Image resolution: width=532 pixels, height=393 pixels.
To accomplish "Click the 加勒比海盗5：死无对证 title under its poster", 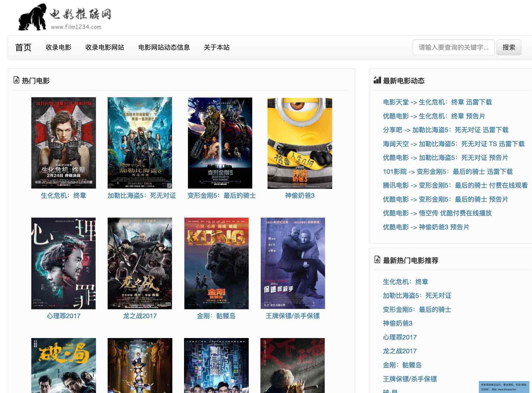I will 142,195.
